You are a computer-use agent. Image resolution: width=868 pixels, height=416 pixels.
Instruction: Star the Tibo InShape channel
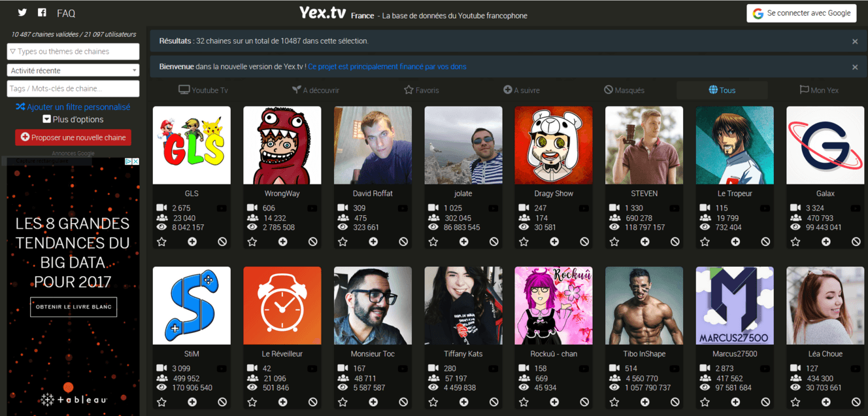[x=614, y=402]
